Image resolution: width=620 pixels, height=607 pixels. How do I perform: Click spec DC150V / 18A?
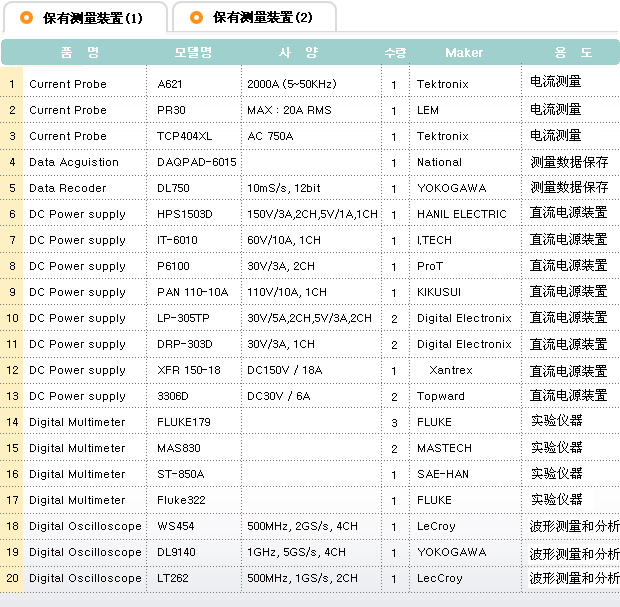click(x=285, y=370)
